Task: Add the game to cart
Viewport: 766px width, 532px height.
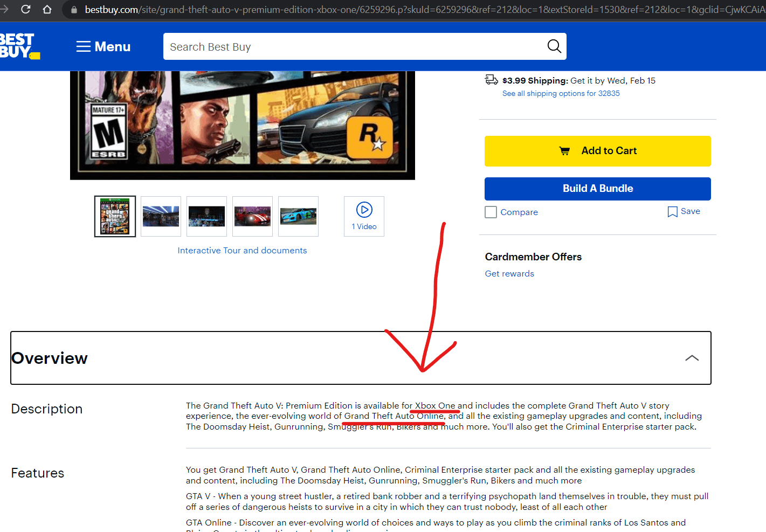Action: tap(598, 151)
